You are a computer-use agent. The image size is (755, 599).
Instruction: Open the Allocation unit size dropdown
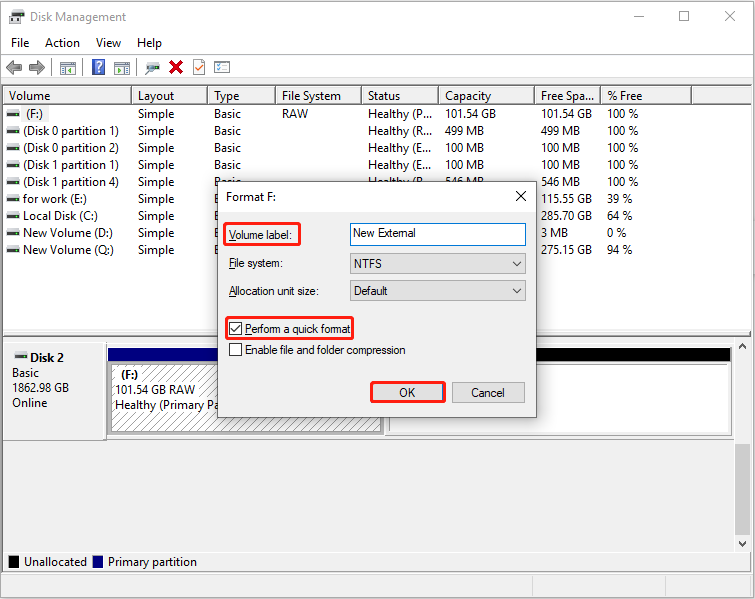[437, 291]
